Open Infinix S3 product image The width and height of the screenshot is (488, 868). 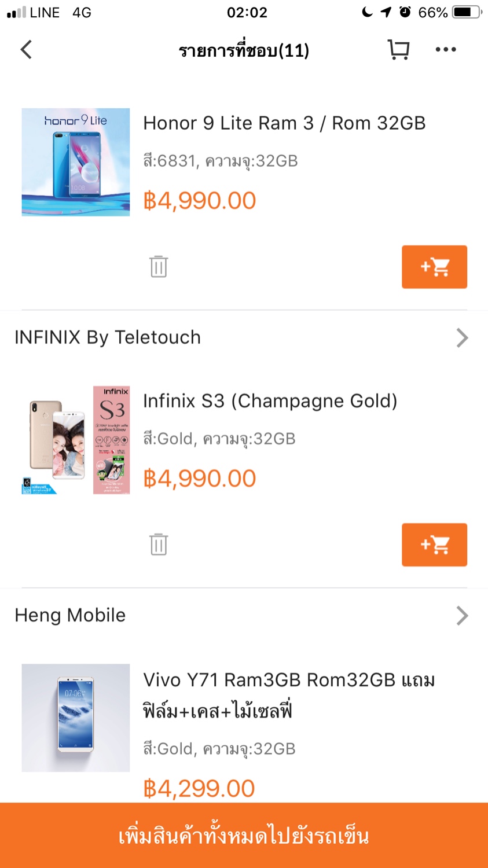(76, 440)
